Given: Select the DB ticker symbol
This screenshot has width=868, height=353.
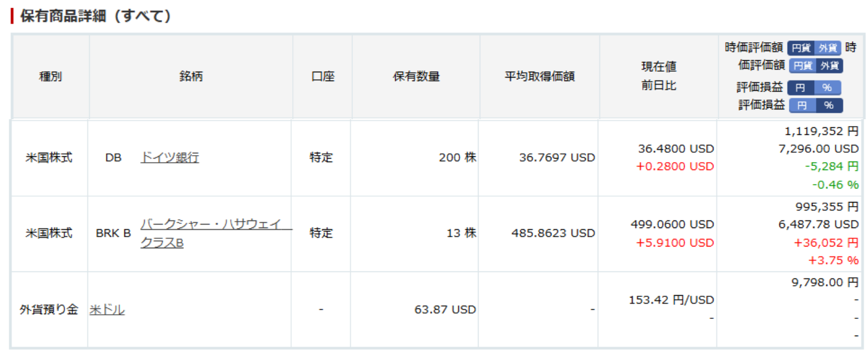Looking at the screenshot, I should (114, 157).
